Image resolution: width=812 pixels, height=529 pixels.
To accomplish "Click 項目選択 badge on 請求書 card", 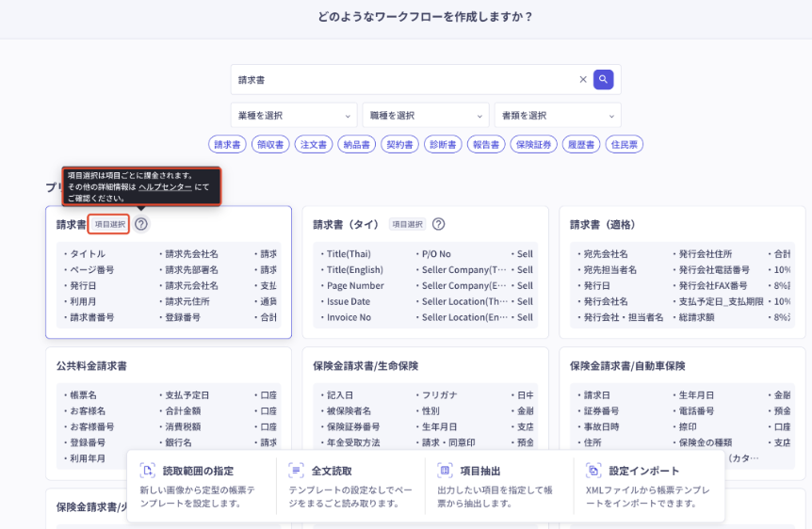I will 109,224.
